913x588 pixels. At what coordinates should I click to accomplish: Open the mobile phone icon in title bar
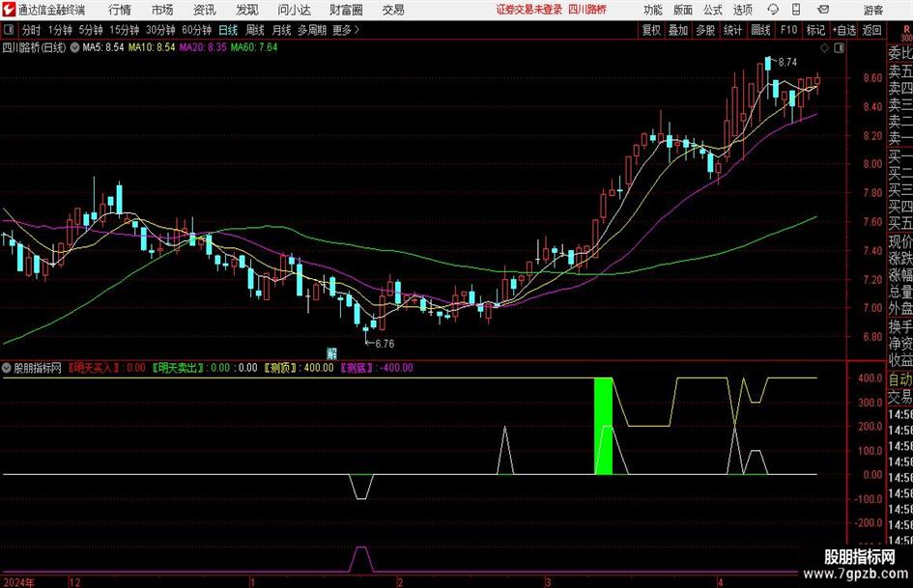[x=796, y=10]
